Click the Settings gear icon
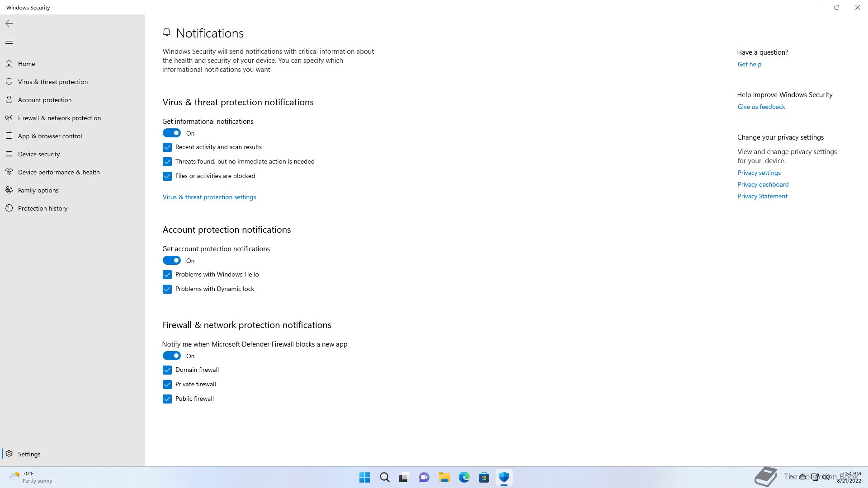Viewport: 868px width, 488px height. [x=9, y=454]
